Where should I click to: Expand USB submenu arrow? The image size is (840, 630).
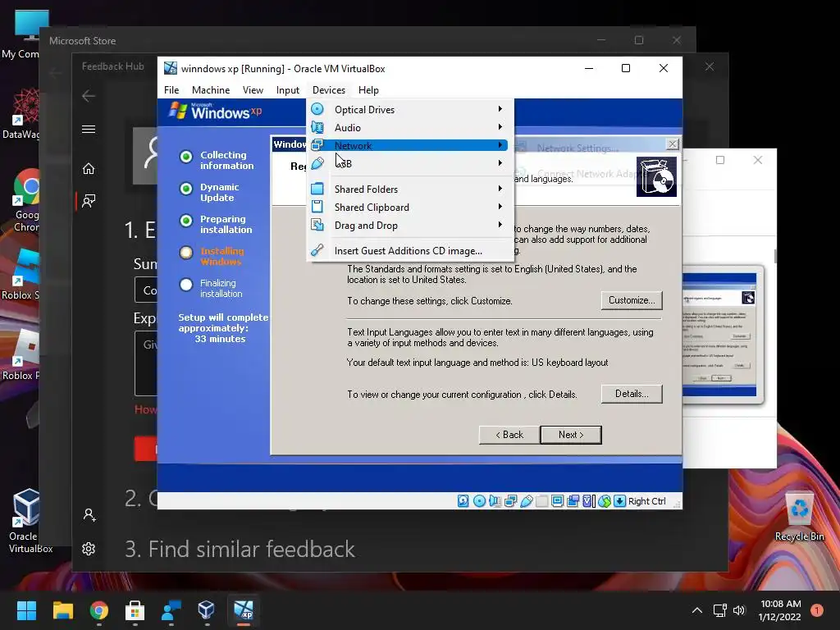point(500,163)
